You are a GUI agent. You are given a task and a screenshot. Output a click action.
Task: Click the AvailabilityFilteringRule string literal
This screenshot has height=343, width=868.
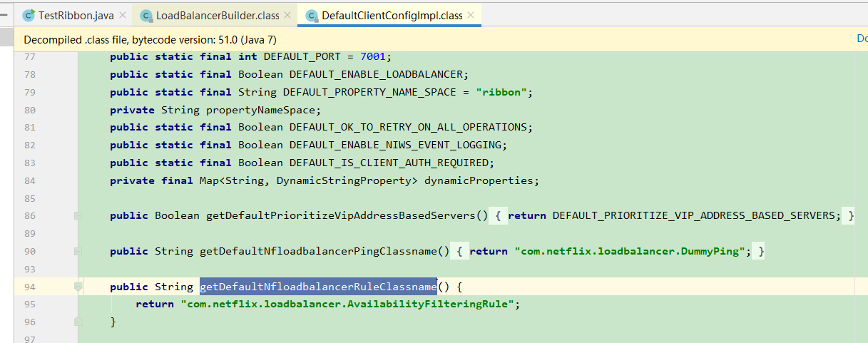(x=346, y=304)
